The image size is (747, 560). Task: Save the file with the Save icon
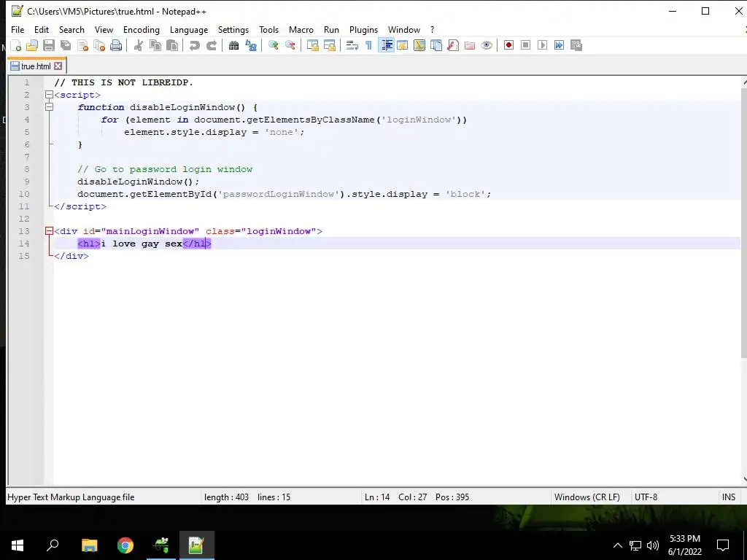click(x=49, y=45)
